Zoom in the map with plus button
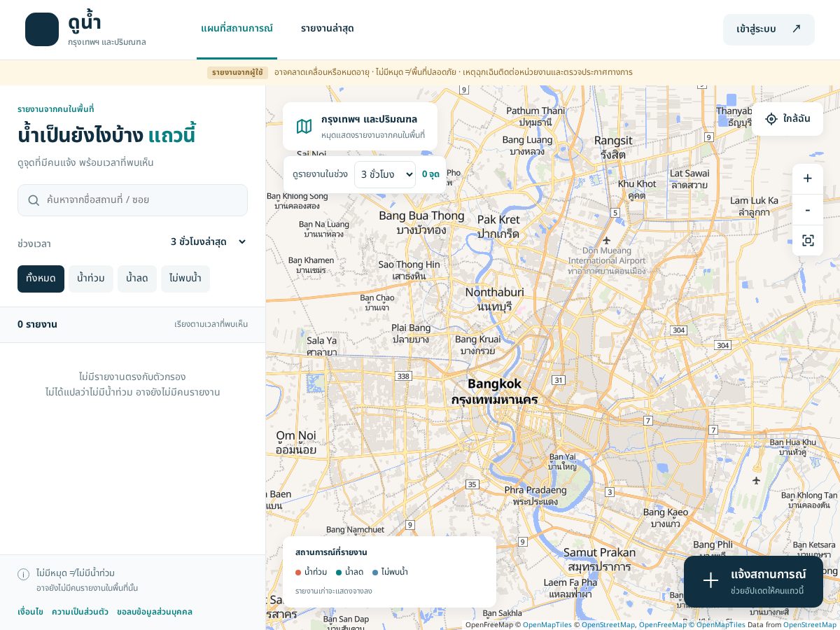 808,178
